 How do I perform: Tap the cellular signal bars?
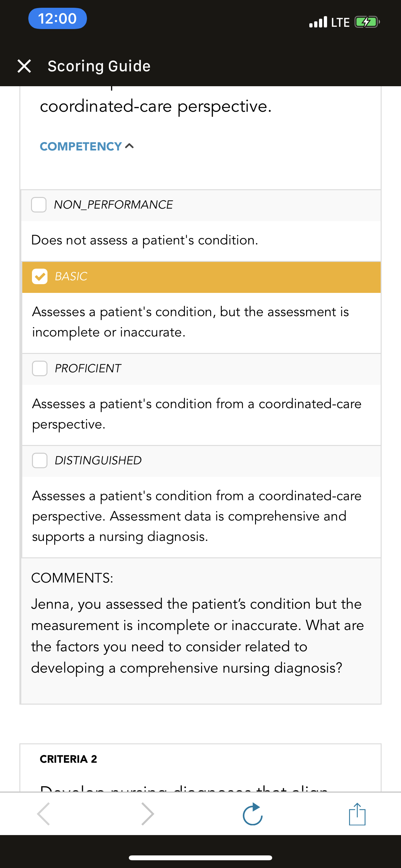pos(318,22)
